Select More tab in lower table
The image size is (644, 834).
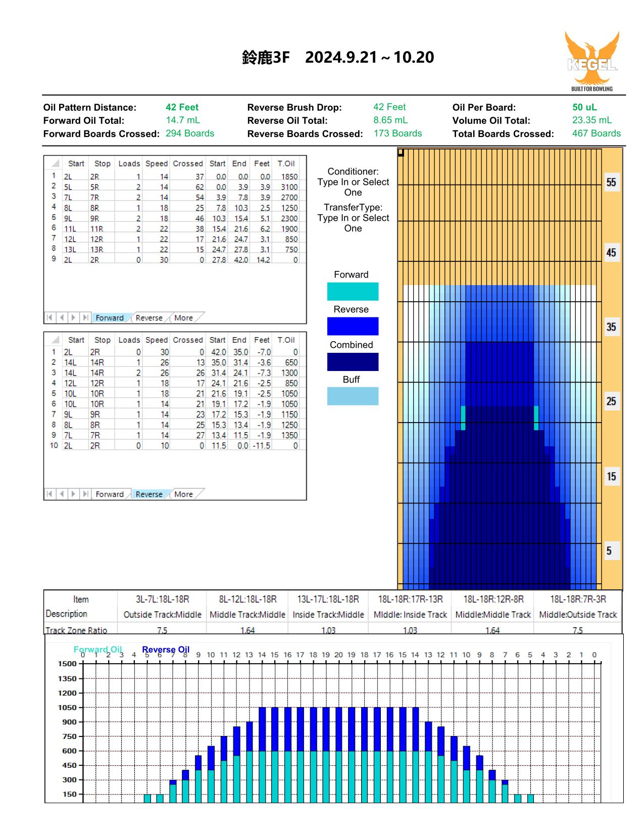(x=183, y=494)
